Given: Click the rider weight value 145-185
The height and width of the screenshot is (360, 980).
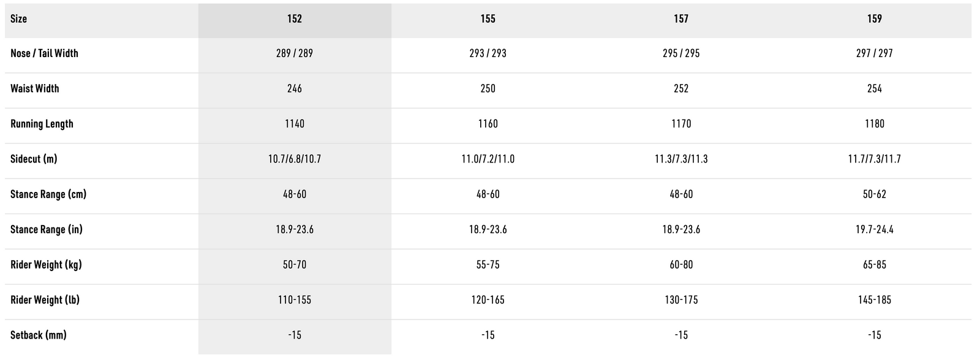Looking at the screenshot, I should pos(874,300).
